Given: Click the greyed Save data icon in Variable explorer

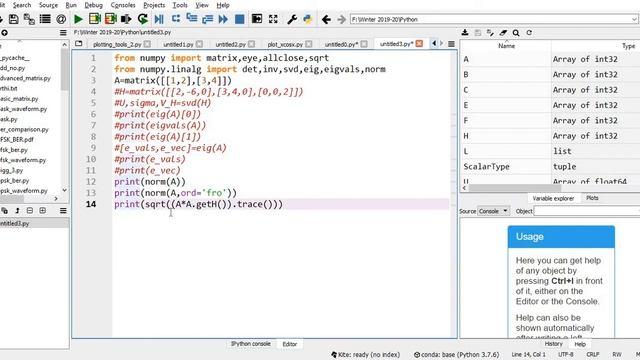Looking at the screenshot, I should point(478,33).
